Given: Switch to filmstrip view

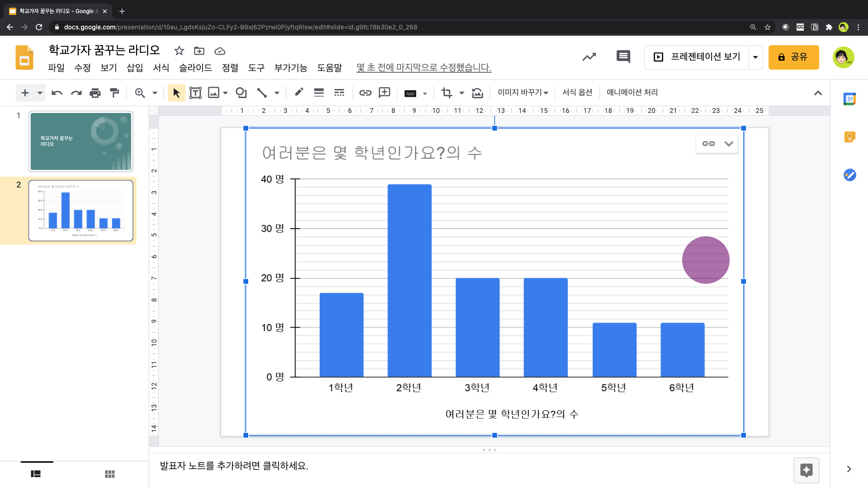Looking at the screenshot, I should [36, 474].
